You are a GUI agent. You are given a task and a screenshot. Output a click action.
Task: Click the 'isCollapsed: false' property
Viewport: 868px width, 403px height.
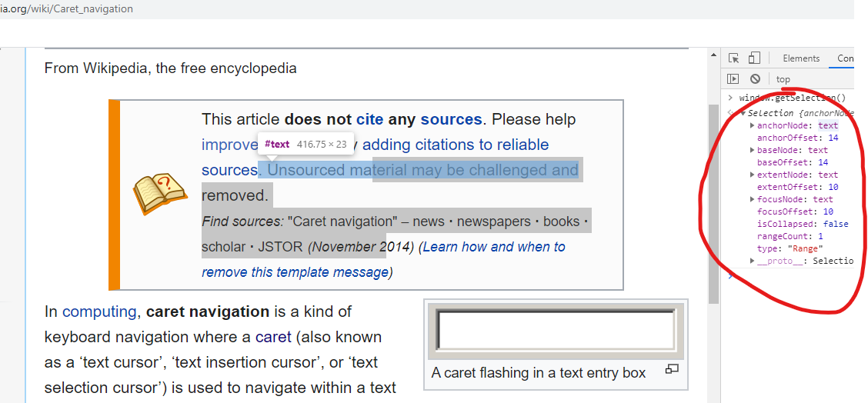pyautogui.click(x=803, y=224)
